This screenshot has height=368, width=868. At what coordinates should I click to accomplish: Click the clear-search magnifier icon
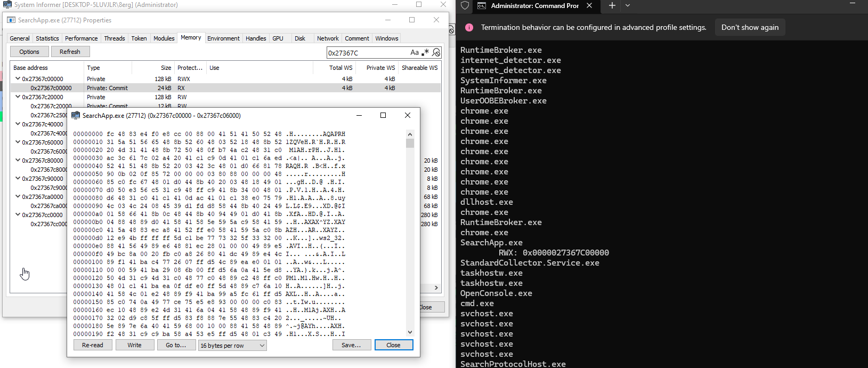tap(436, 52)
